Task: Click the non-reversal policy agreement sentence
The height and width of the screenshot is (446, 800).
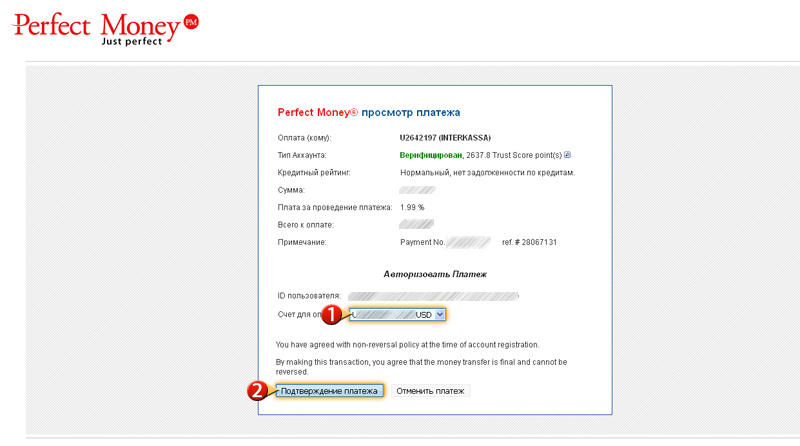Action: click(407, 345)
